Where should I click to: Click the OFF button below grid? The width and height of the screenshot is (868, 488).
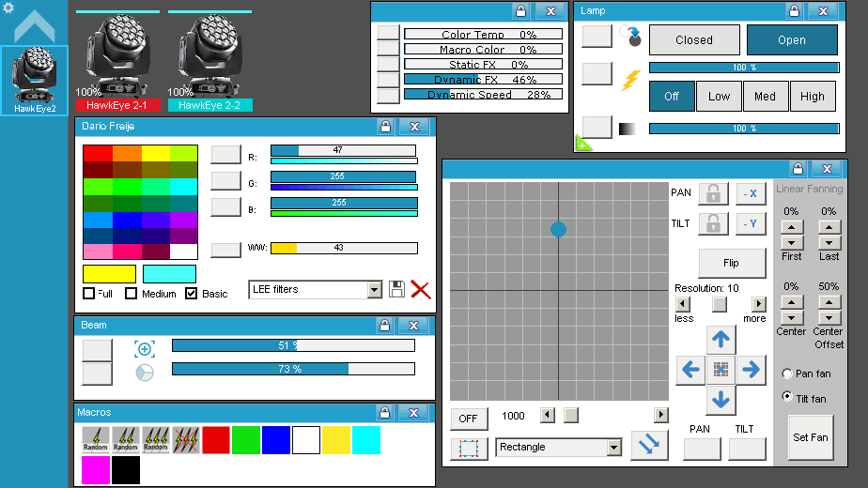tap(469, 419)
